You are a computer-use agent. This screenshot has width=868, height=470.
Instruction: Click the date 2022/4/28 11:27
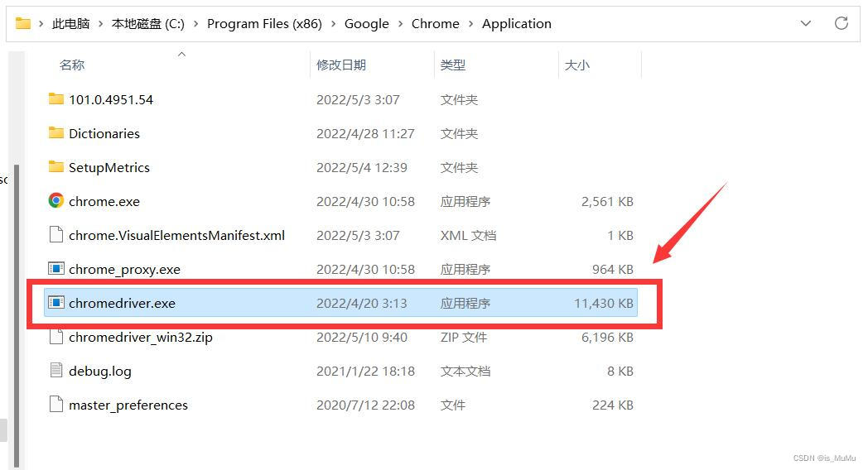(365, 133)
